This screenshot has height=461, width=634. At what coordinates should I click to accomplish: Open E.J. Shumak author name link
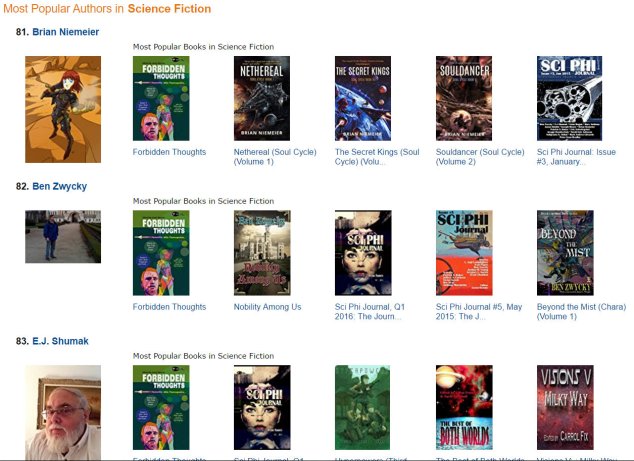(60, 341)
